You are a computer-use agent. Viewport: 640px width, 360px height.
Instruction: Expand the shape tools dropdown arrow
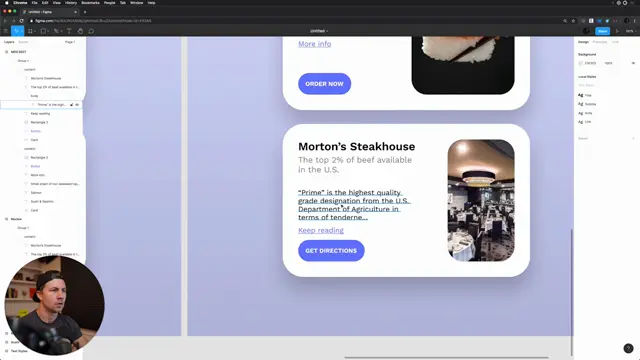point(48,31)
